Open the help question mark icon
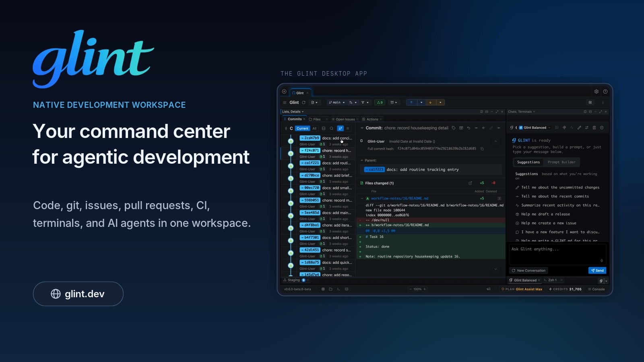This screenshot has height=362, width=644. (605, 92)
